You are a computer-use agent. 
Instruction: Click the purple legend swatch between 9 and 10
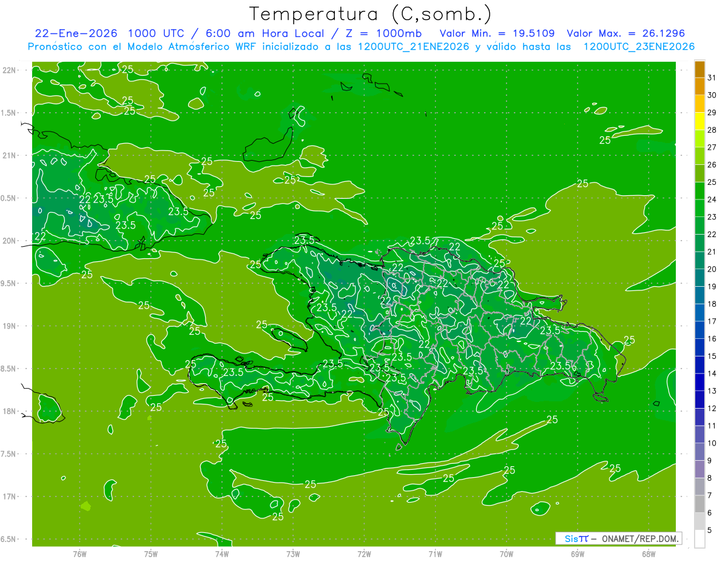(x=699, y=452)
